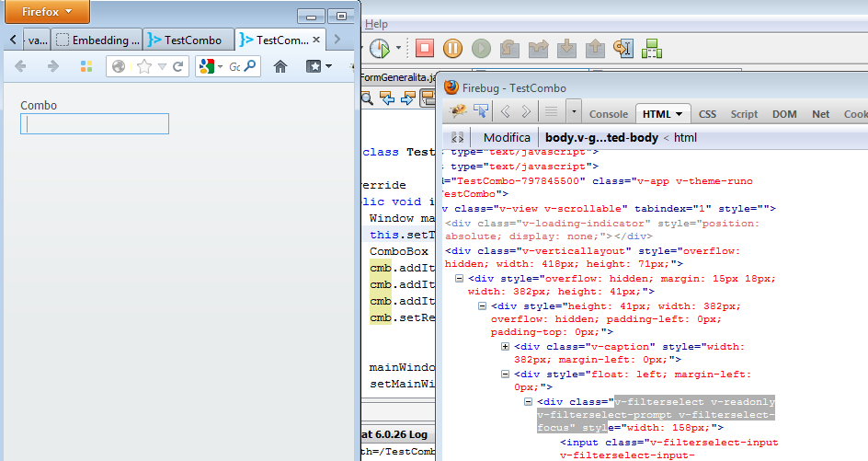Bookmark this page with the star icon
The height and width of the screenshot is (461, 868).
point(144,66)
